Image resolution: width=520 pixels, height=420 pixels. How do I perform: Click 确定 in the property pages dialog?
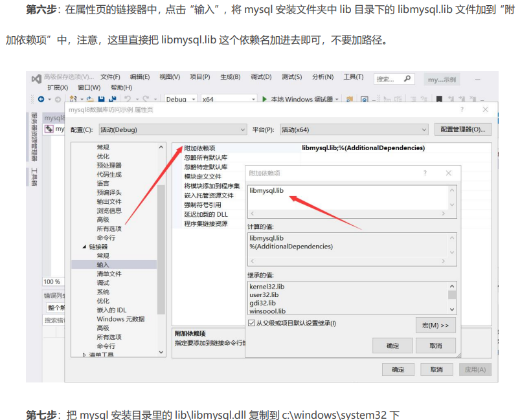tap(398, 370)
